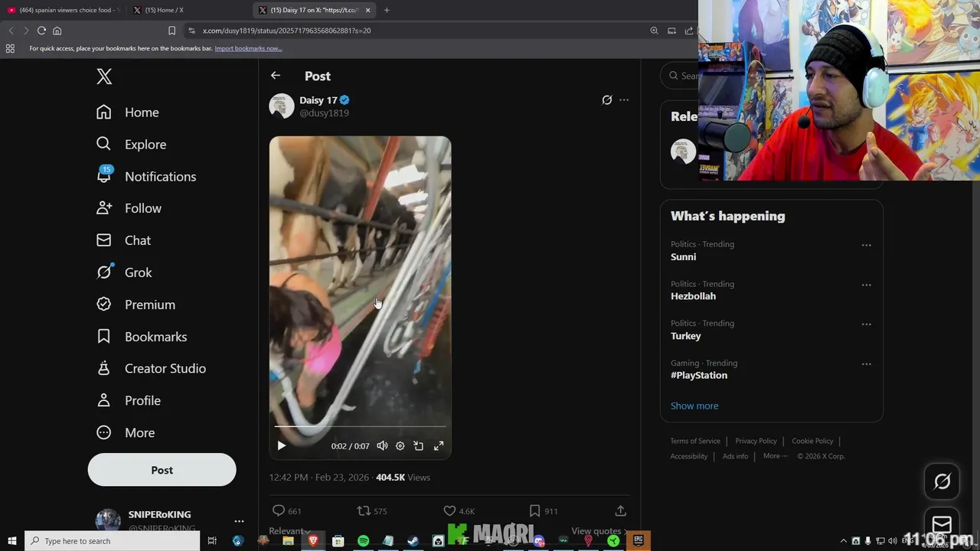This screenshot has width=980, height=551.
Task: Click the browser home button
Action: (57, 31)
